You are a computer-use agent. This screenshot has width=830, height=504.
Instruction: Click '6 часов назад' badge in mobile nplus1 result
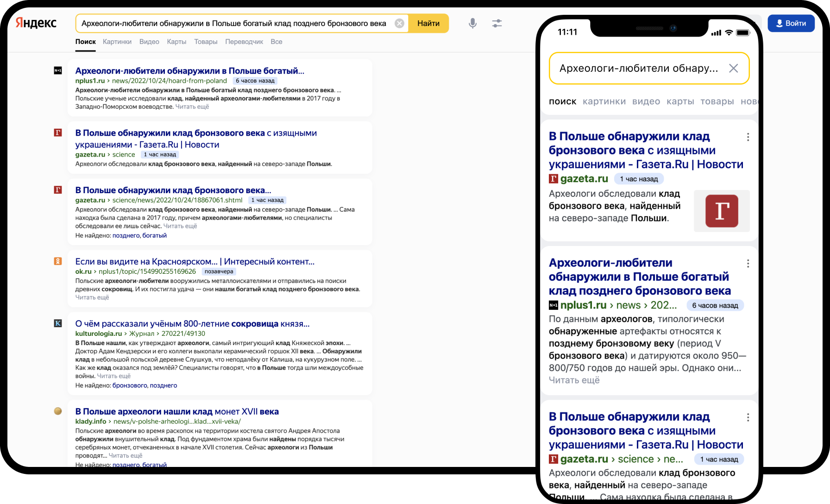[x=715, y=305]
